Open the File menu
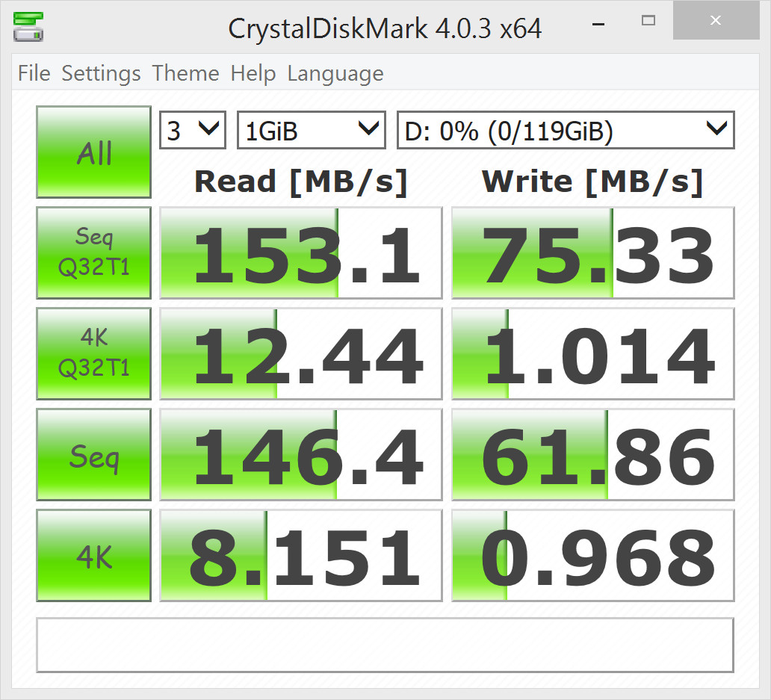The height and width of the screenshot is (700, 771). coord(34,74)
